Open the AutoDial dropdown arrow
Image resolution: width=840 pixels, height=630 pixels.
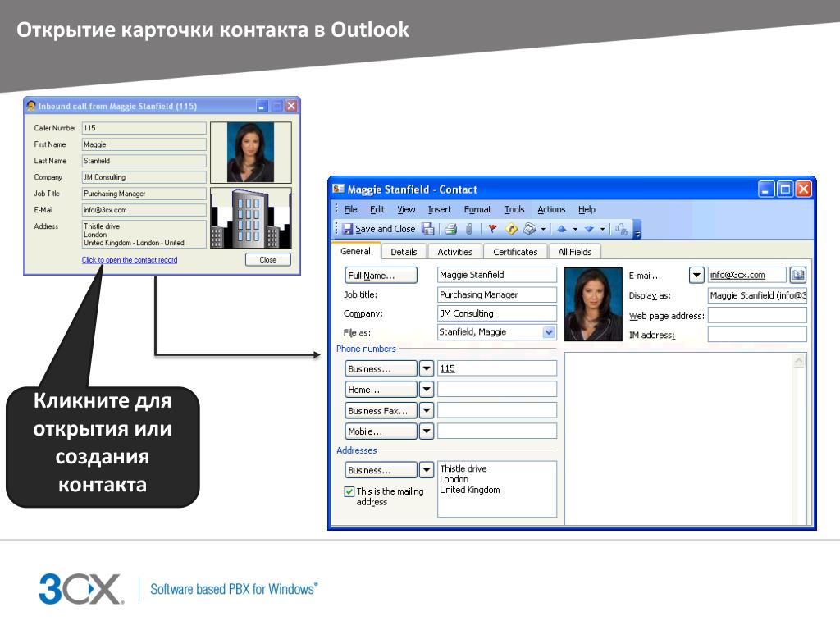point(543,230)
